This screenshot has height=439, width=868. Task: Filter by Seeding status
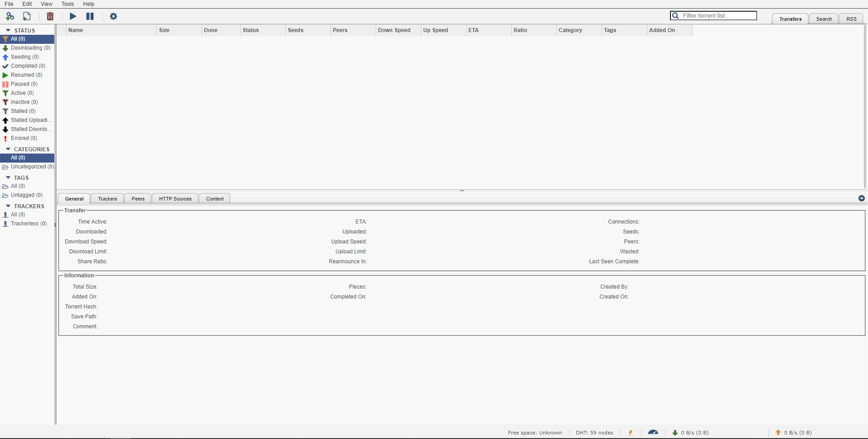pos(27,57)
